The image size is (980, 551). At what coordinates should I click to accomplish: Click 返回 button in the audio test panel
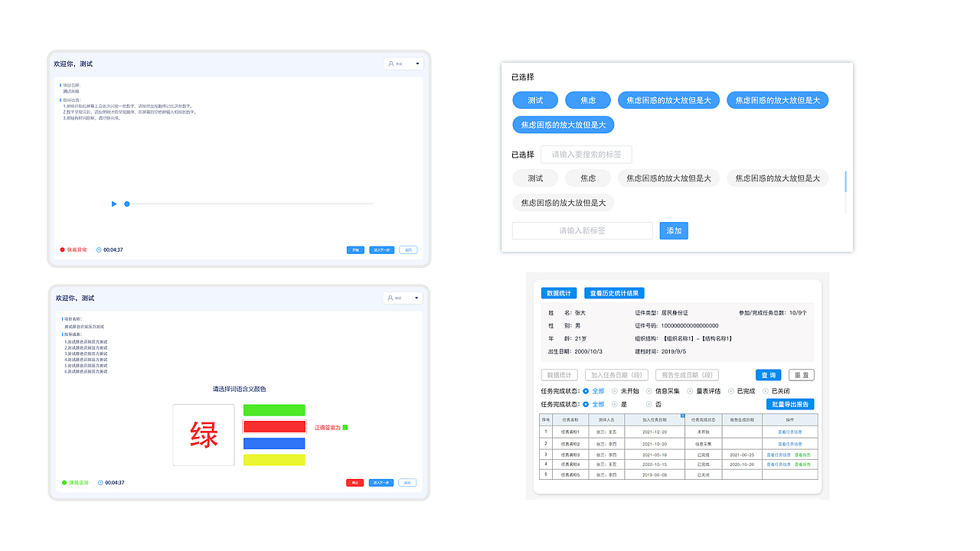(408, 249)
